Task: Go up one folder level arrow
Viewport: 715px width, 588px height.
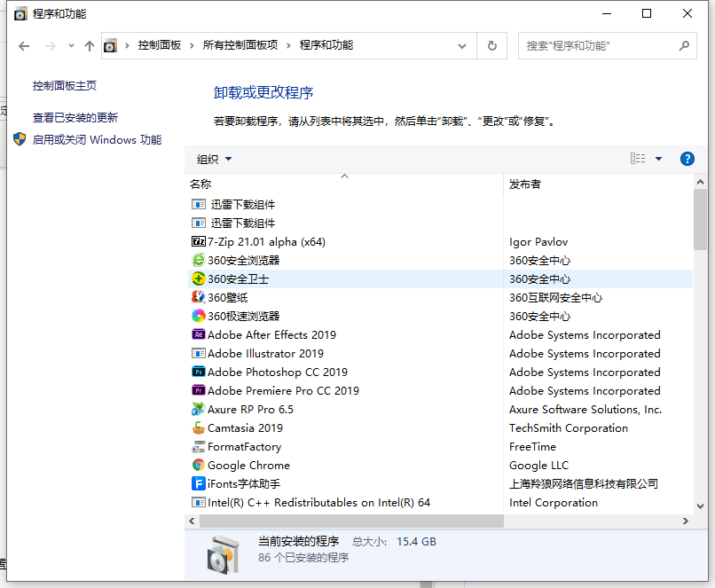Action: (x=90, y=45)
